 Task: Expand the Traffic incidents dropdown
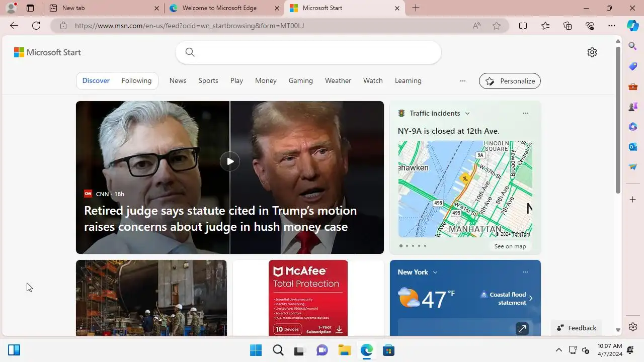tap(467, 113)
